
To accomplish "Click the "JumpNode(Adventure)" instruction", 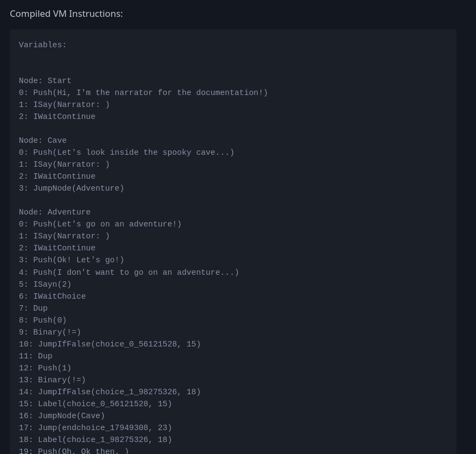I will 71,188.
